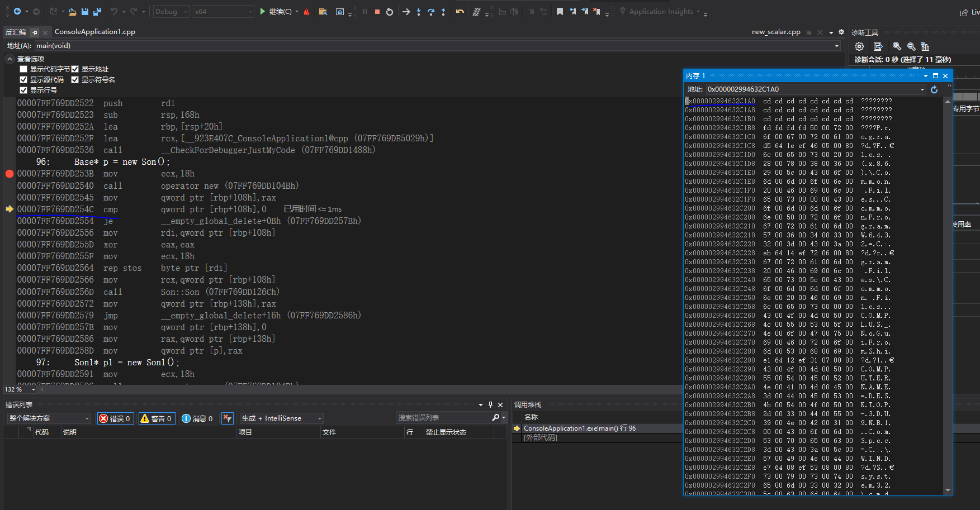
Task: Uncheck the 显示符号名 checkbox
Action: click(x=75, y=80)
